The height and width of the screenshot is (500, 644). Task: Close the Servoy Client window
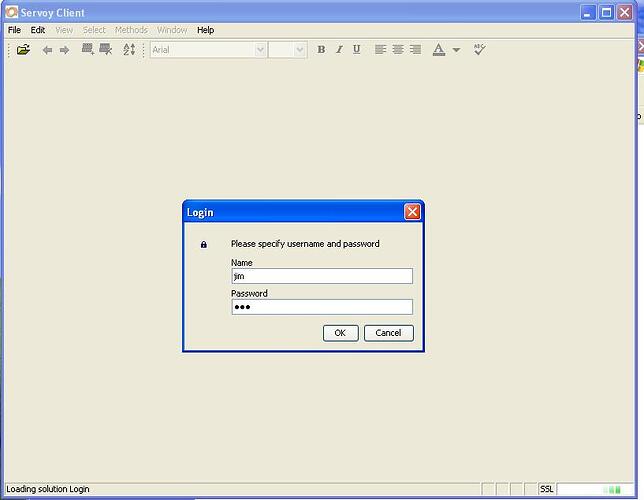coord(625,12)
